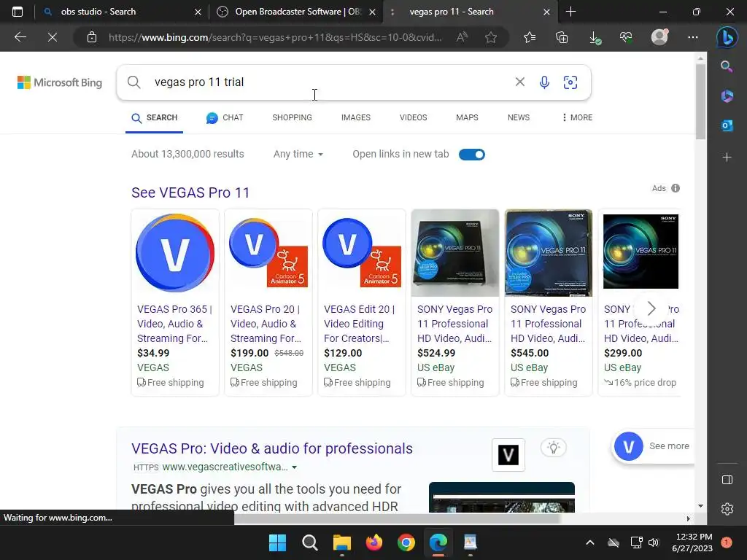The width and height of the screenshot is (747, 560).
Task: Open Outlook sidebar icon
Action: click(727, 125)
